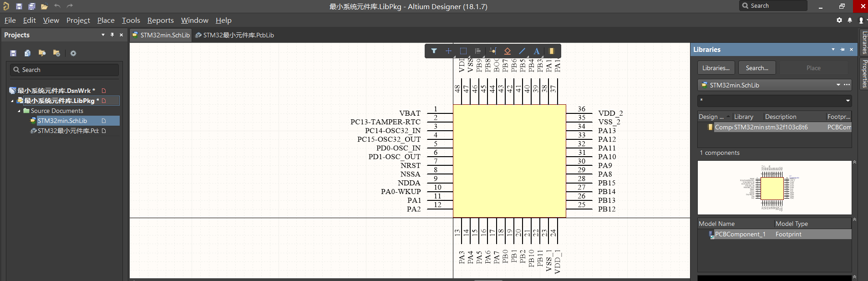Screen dimensions: 868x281
Task: Open a document via the title bar folder icon
Action: pos(44,6)
